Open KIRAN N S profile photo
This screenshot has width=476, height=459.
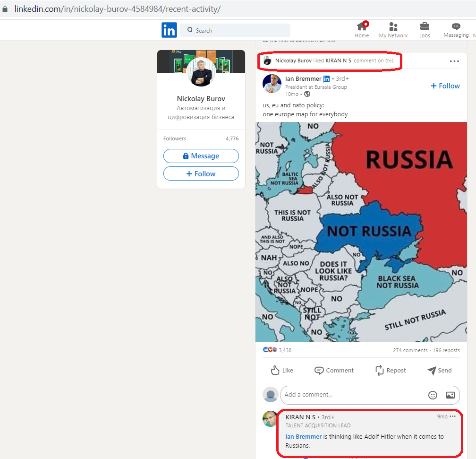(x=270, y=419)
